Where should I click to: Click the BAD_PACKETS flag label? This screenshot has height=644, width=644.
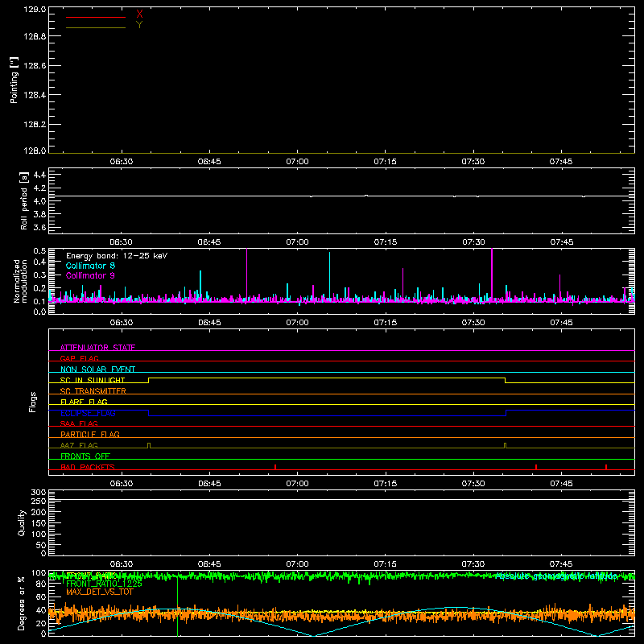click(88, 467)
